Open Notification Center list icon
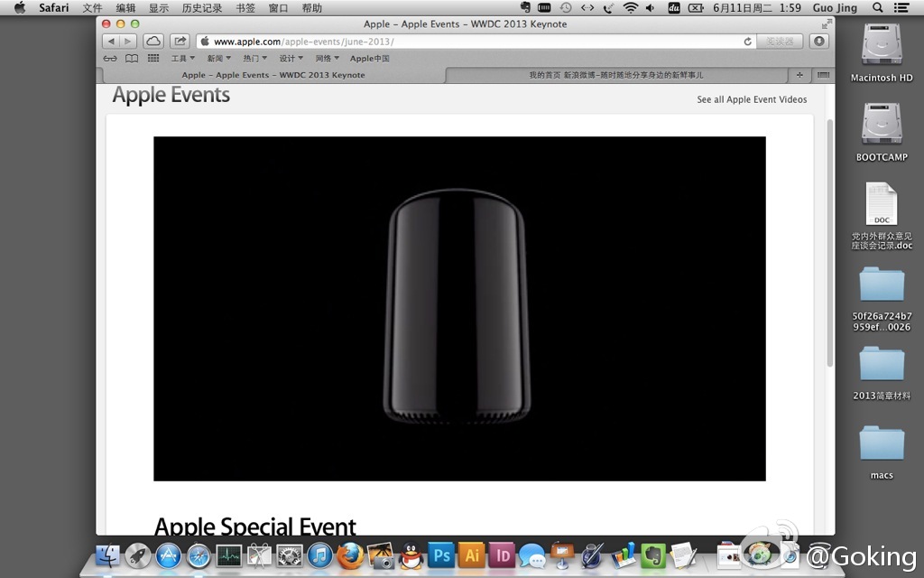 [x=901, y=7]
